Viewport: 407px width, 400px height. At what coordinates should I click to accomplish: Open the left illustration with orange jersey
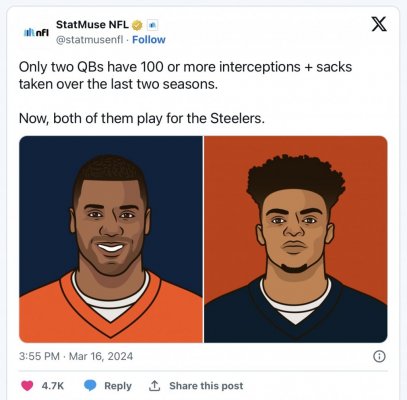click(111, 239)
